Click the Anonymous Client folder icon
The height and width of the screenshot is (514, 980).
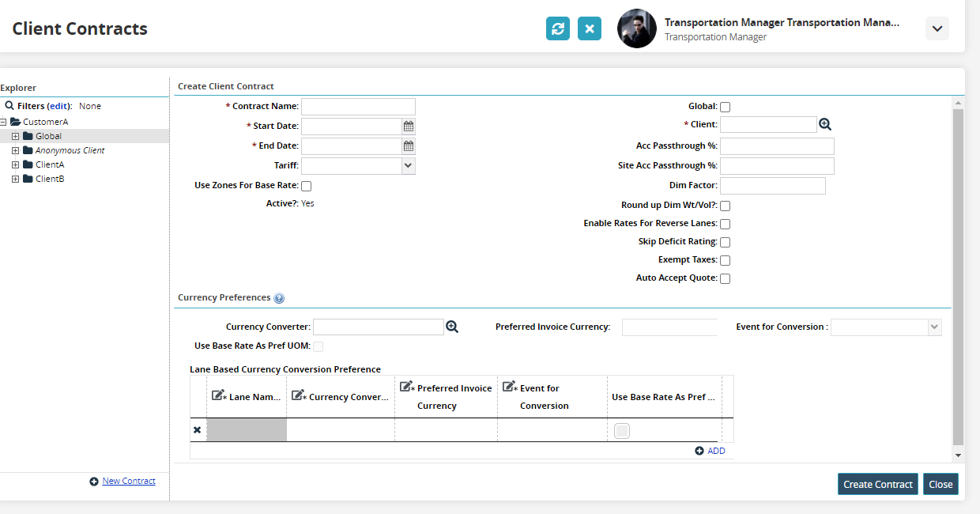click(x=28, y=150)
